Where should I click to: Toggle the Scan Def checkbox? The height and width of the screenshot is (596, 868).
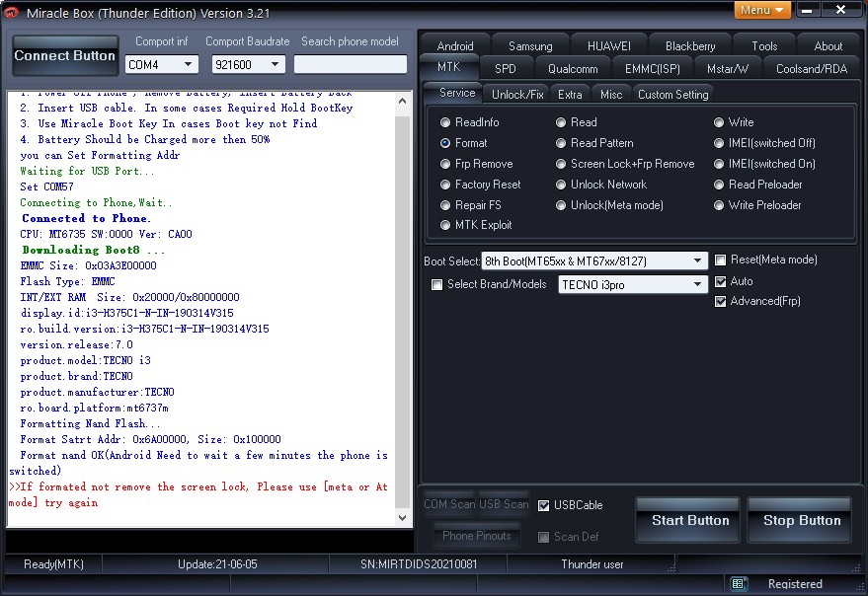(x=543, y=537)
